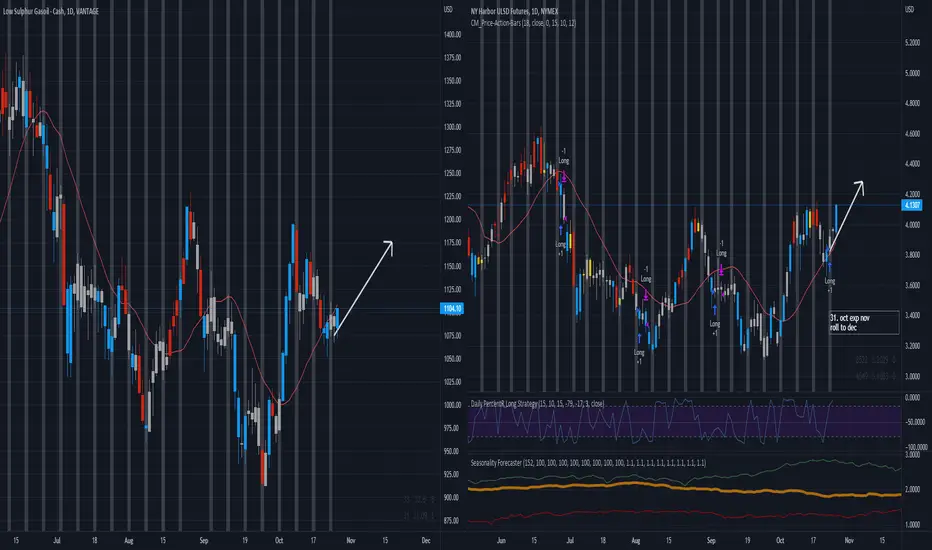Select the orange seasonality line
This screenshot has height=550, width=932.
click(x=684, y=488)
